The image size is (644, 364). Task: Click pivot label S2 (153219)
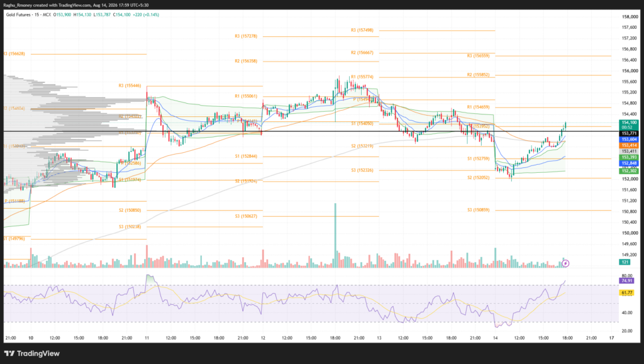tap(362, 146)
